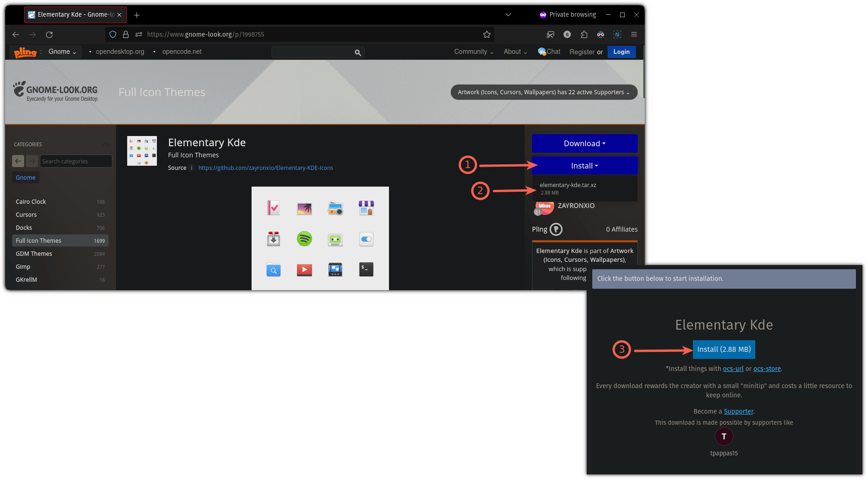Click the search magnifier icon in Pling bar
The width and height of the screenshot is (868, 480).
(357, 52)
